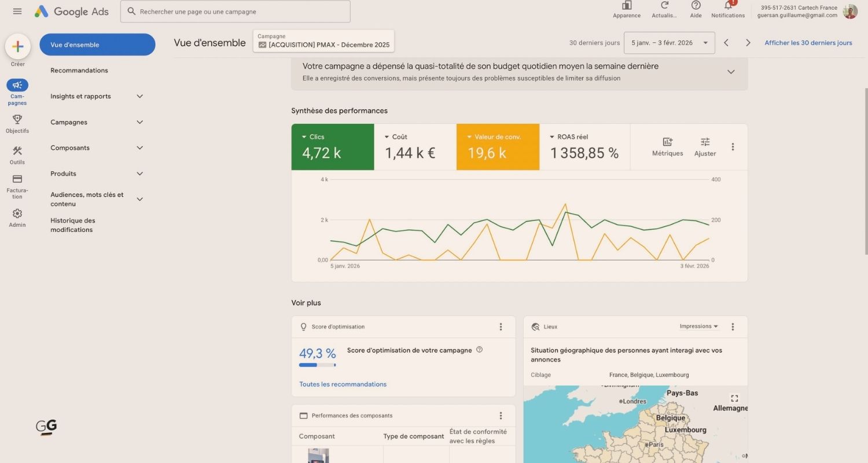Viewport: 868px width, 463px height.
Task: Click the Créer plus button
Action: [17, 46]
